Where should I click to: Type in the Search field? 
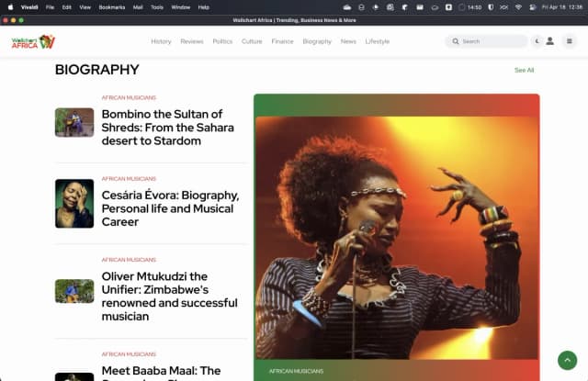coord(492,41)
